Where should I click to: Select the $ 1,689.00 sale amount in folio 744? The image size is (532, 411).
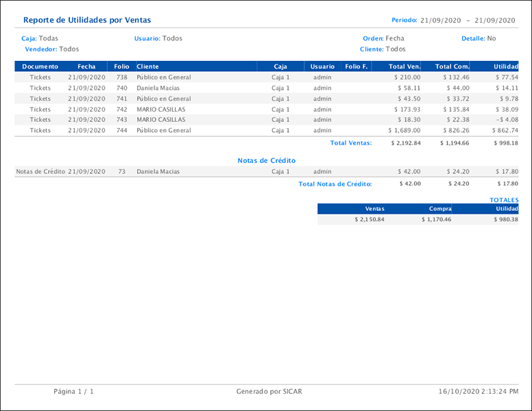404,131
